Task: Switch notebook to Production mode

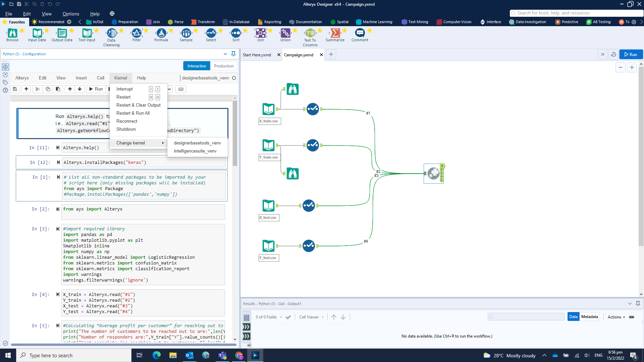Action: (x=223, y=66)
